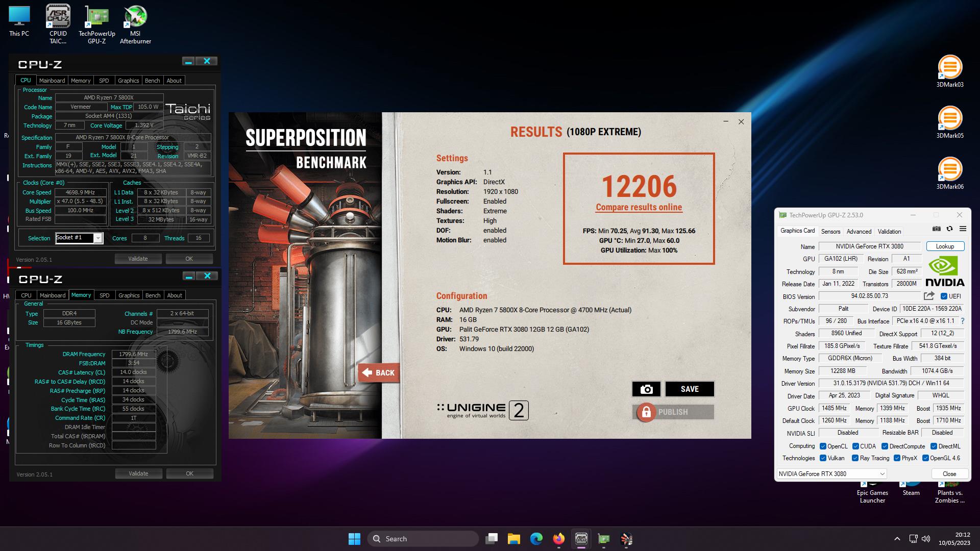Toggle Vulkan checkbox
Image resolution: width=980 pixels, height=551 pixels.
coord(823,458)
